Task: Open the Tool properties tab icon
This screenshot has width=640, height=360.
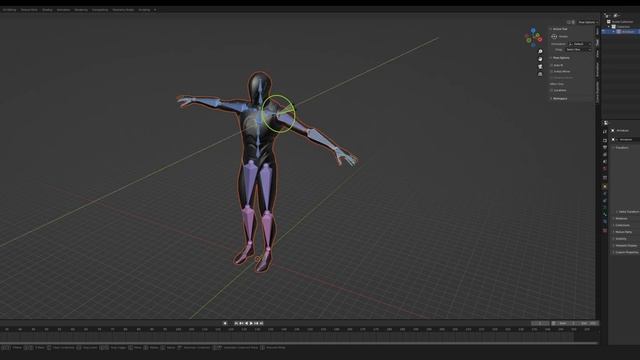Action: (x=605, y=131)
